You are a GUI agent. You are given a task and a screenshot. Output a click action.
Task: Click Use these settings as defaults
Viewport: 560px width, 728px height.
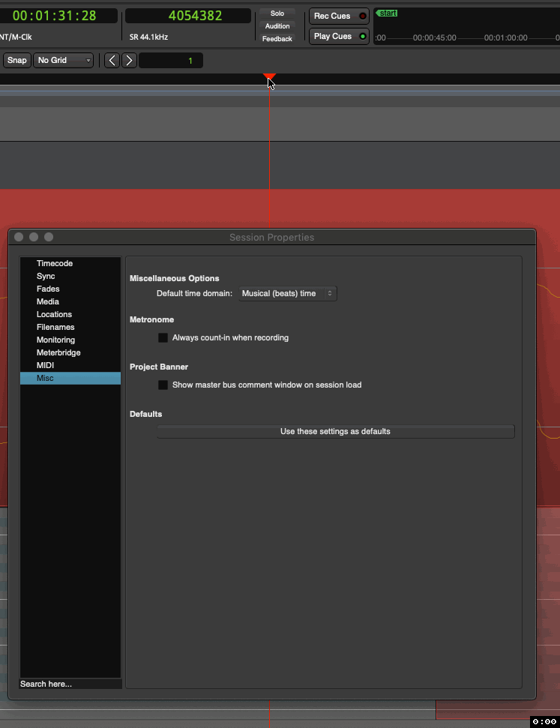point(335,432)
